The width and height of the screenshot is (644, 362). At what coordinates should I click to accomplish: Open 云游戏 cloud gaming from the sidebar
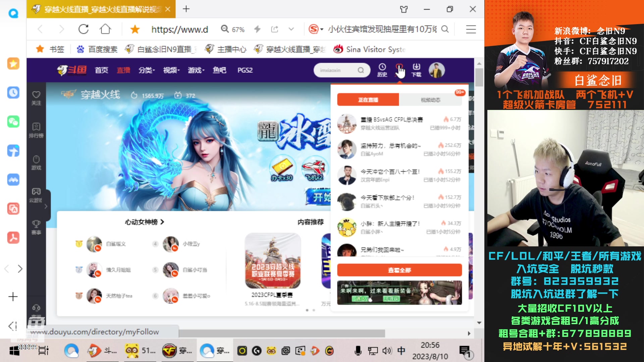click(36, 195)
